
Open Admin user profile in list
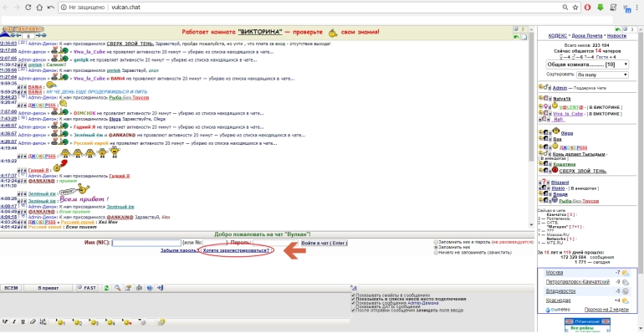coord(560,88)
